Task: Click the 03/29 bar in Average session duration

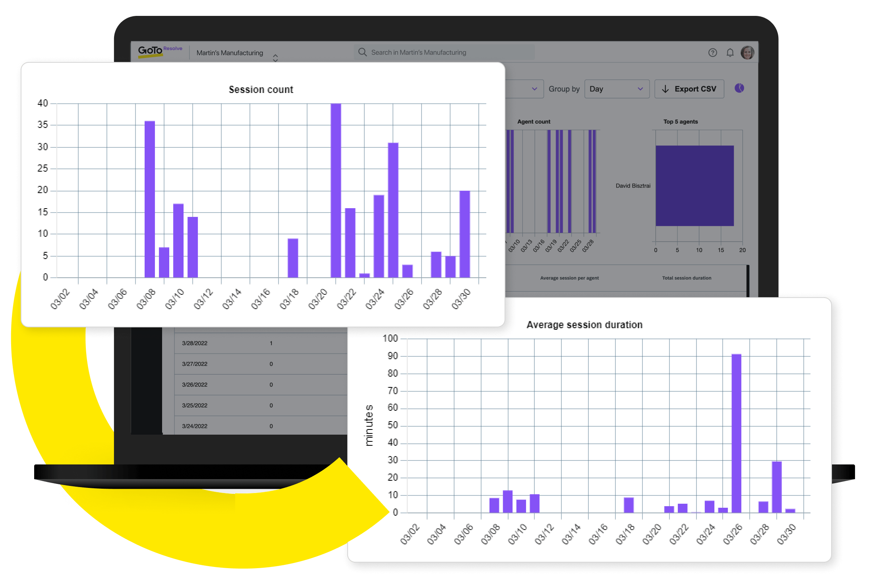Action: (x=777, y=487)
